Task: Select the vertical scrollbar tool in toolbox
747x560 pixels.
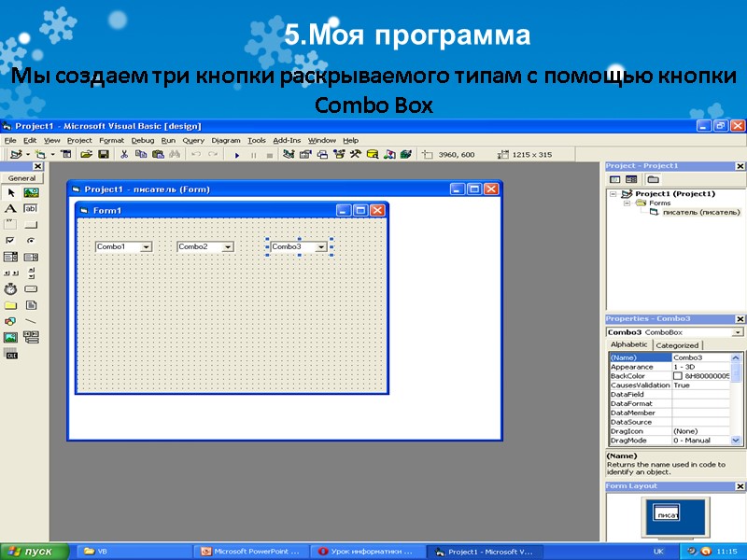Action: [31, 273]
